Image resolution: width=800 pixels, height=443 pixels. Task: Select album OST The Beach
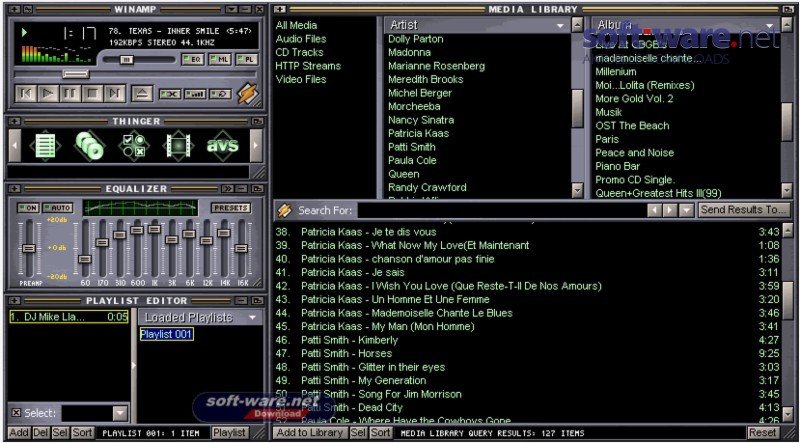(632, 126)
